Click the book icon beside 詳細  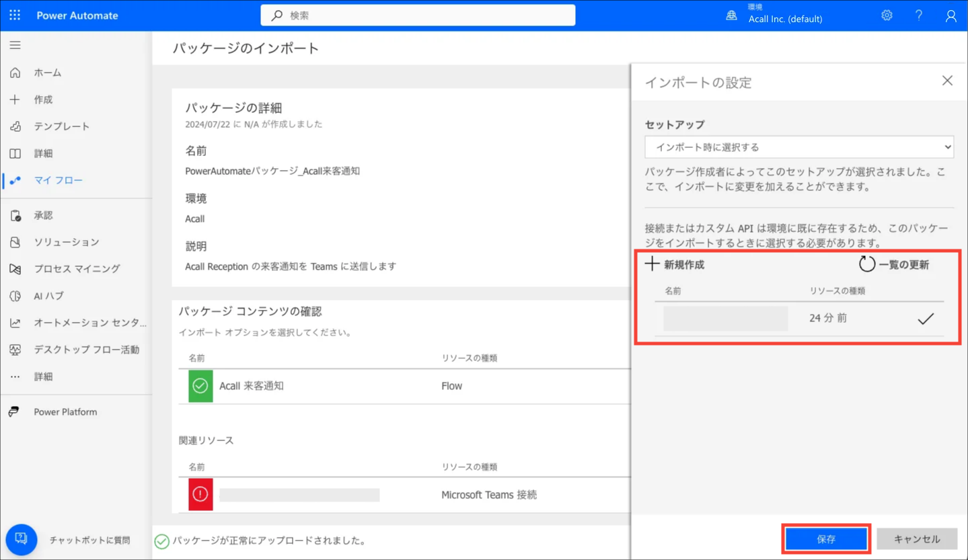[x=15, y=153]
